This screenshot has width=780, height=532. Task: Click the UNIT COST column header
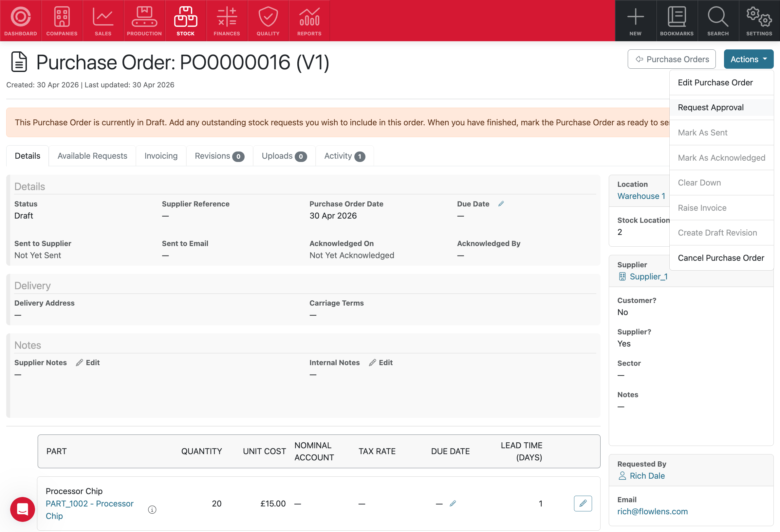tap(264, 451)
